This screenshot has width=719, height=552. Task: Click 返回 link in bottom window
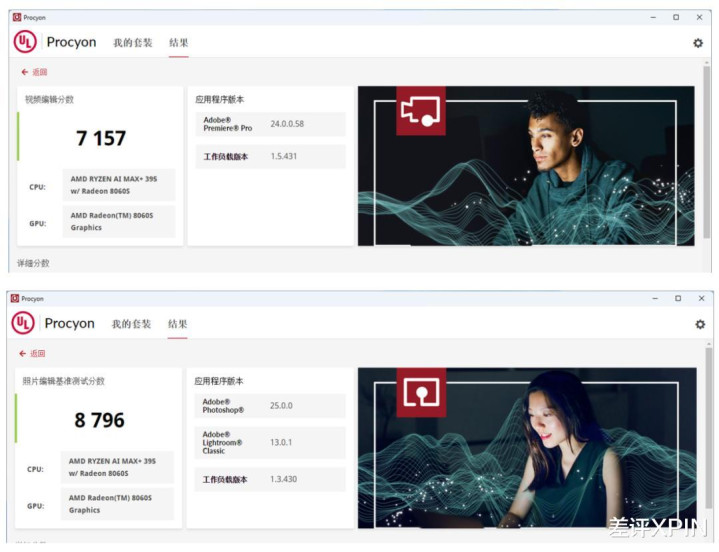tap(38, 353)
